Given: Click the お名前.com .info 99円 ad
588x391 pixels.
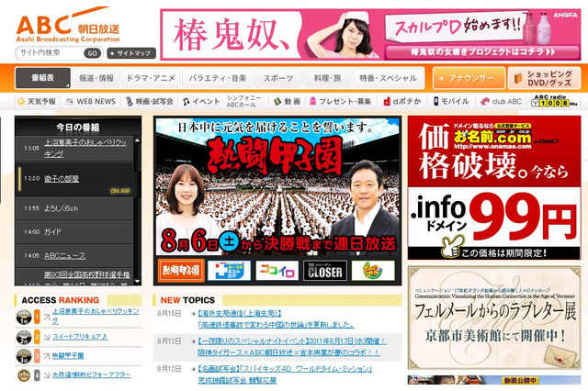Looking at the screenshot, I should [x=494, y=187].
